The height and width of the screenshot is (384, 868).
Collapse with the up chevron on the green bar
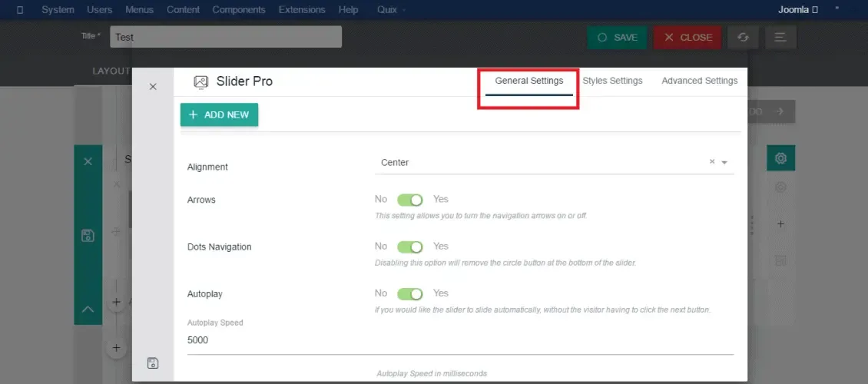88,310
